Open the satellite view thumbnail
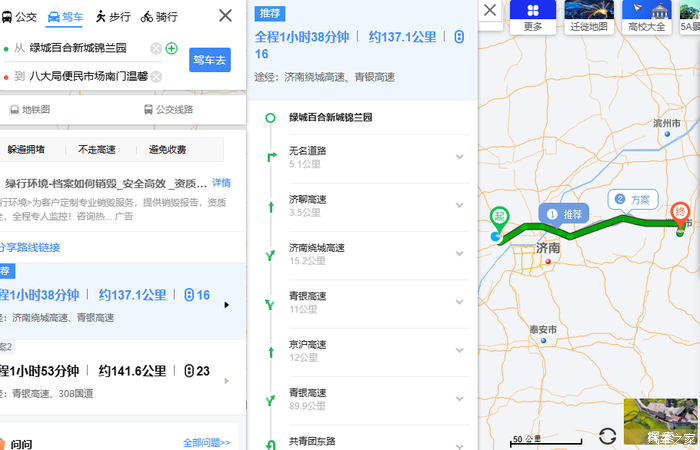This screenshot has height=450, width=700. (x=661, y=422)
